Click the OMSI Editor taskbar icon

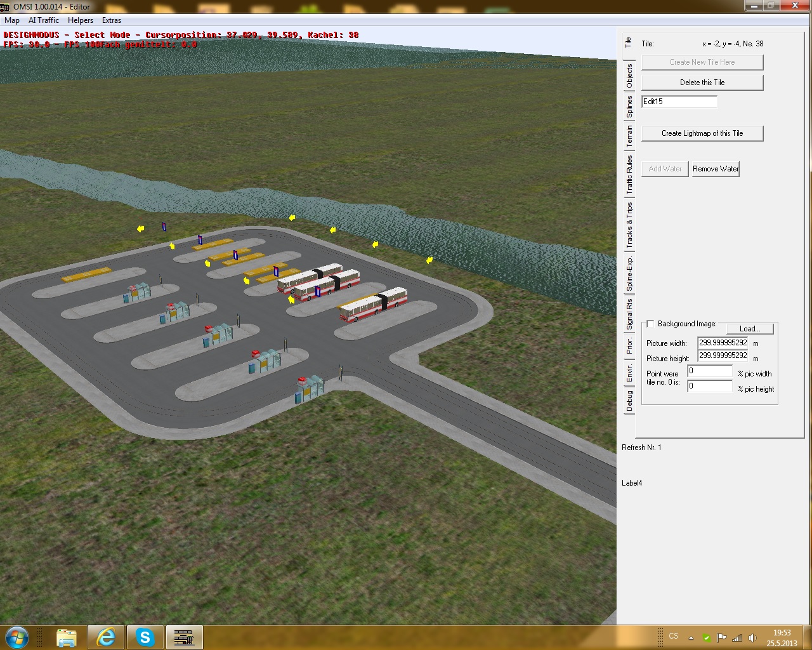tap(184, 637)
